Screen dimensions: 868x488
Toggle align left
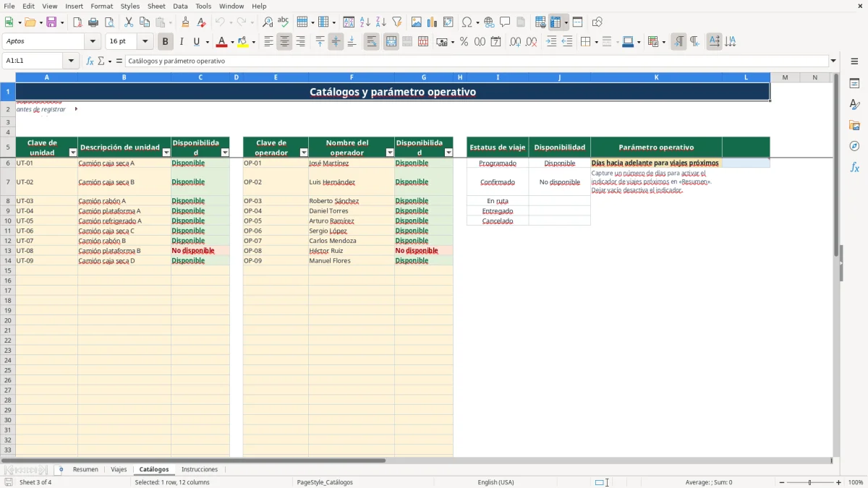point(268,42)
